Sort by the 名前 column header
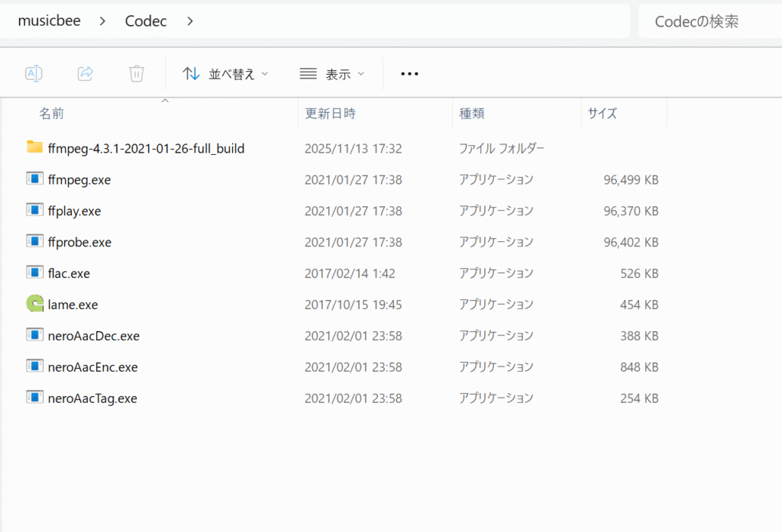This screenshot has height=532, width=782. pos(52,114)
